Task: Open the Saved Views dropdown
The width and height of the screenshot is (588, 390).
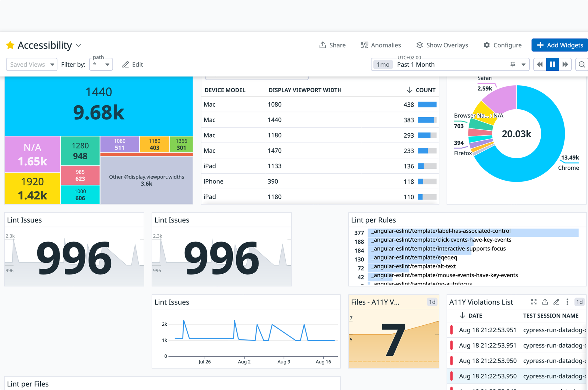Action: [31, 64]
